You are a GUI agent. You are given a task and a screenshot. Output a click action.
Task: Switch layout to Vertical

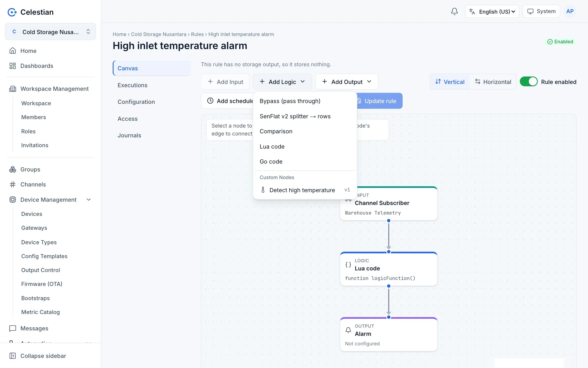[x=450, y=82]
